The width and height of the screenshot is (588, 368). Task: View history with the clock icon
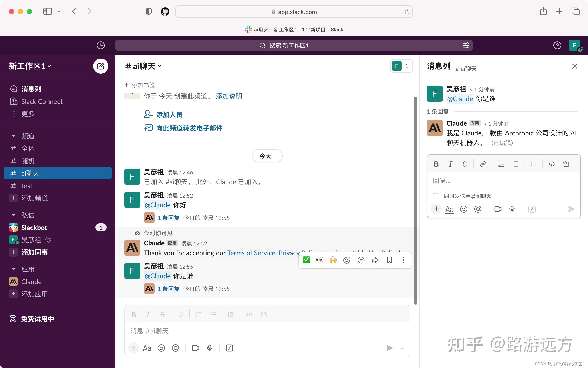tap(101, 45)
